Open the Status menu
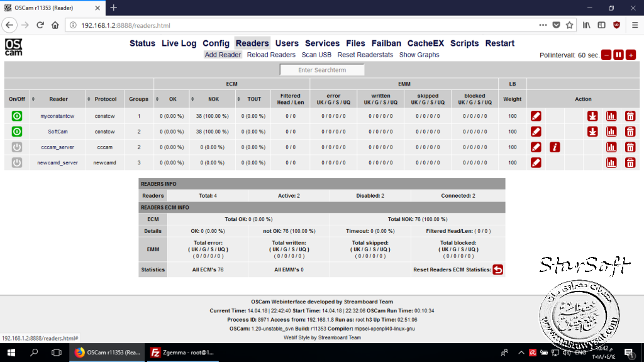644x362 pixels. 143,43
